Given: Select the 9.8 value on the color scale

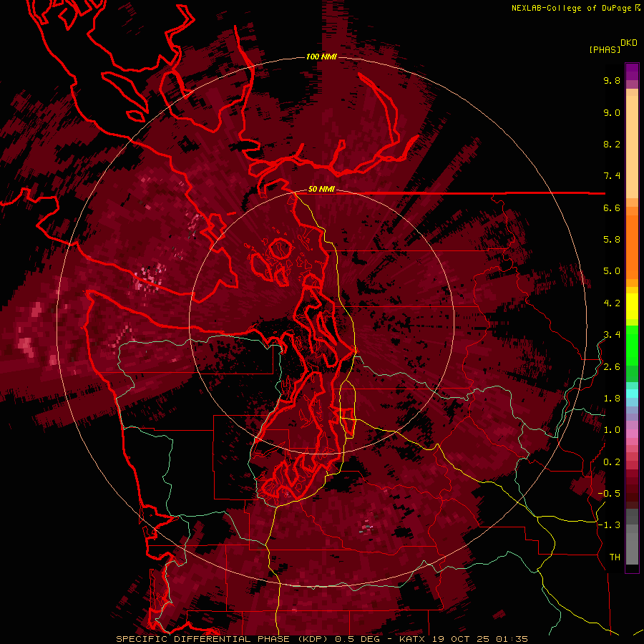Looking at the screenshot, I should 612,80.
